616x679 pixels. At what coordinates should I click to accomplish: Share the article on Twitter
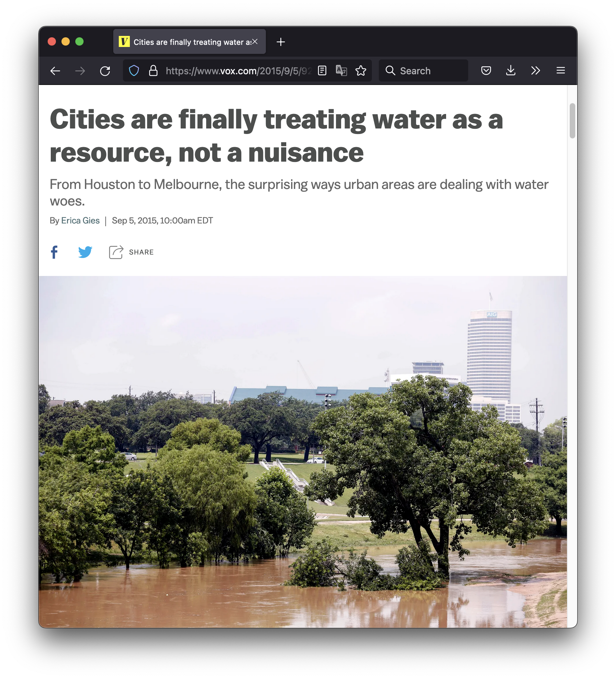click(x=85, y=252)
